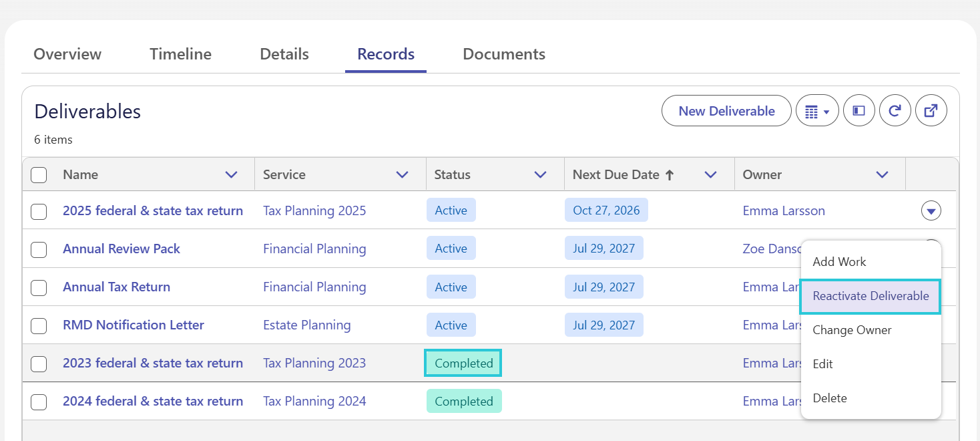Open the Estate Planning service link
The width and height of the screenshot is (980, 441).
[x=306, y=325]
